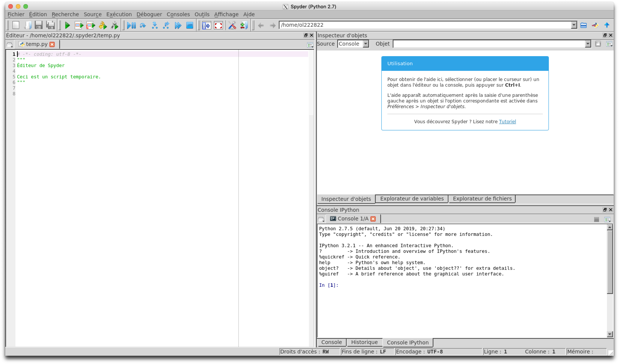
Task: Step over the current debug line
Action: coord(143,25)
